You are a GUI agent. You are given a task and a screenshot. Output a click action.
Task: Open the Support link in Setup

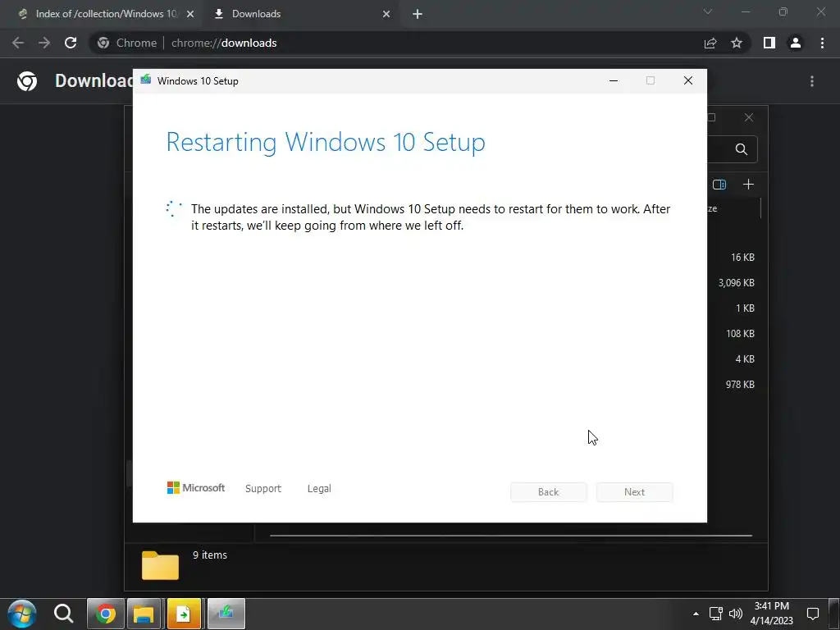[x=263, y=489]
